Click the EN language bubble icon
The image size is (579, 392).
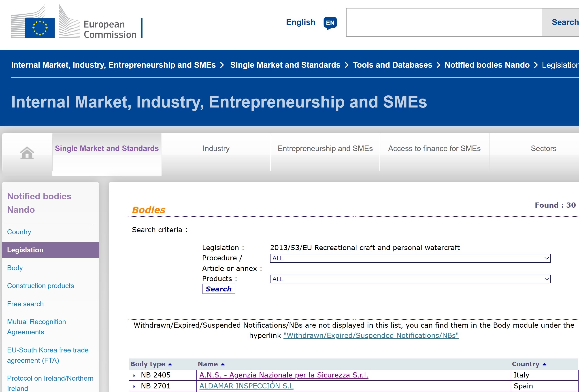tap(330, 23)
